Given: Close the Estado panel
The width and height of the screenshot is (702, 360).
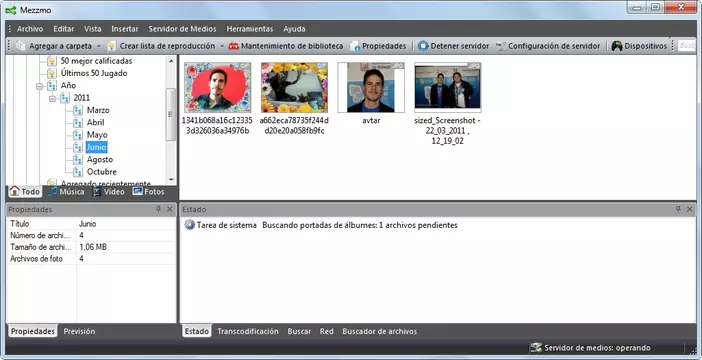Looking at the screenshot, I should click(689, 209).
